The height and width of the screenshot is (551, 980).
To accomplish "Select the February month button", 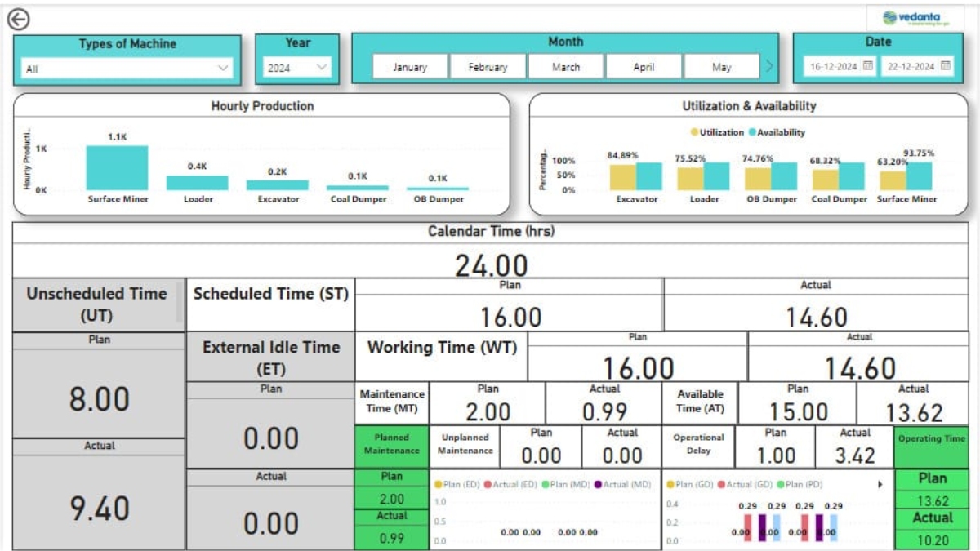I will click(x=488, y=67).
